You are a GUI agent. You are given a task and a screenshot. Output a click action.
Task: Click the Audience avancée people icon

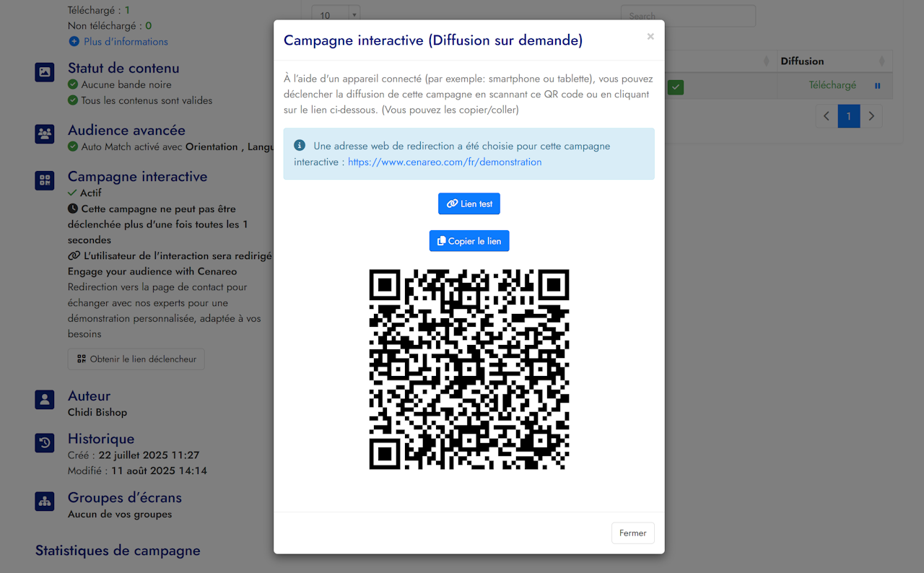[45, 134]
